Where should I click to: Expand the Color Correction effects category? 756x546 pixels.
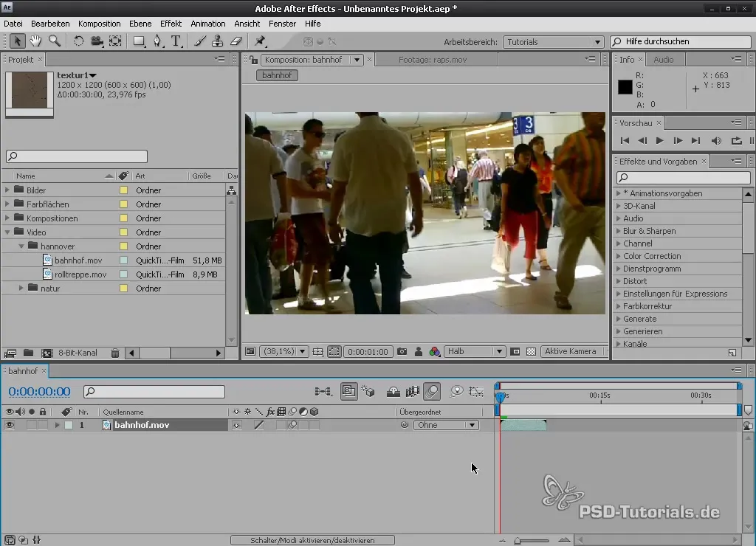coord(618,256)
